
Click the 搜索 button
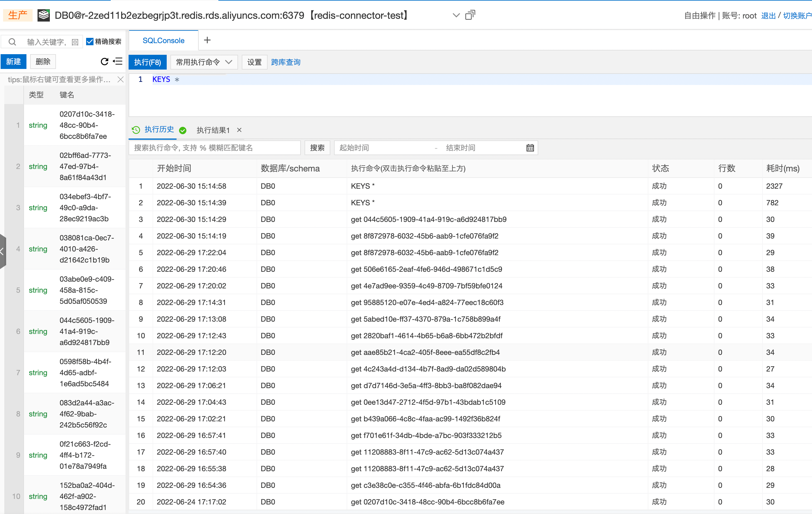pyautogui.click(x=317, y=148)
